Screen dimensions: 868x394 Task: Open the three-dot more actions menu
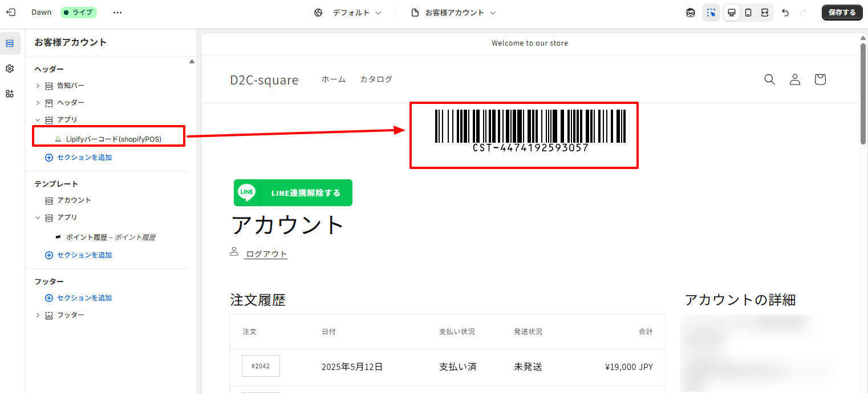click(x=117, y=13)
